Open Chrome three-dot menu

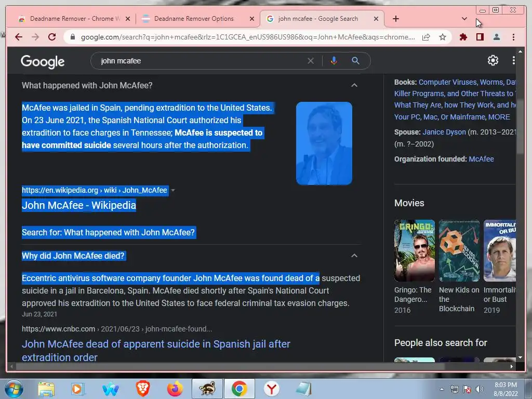tap(513, 37)
